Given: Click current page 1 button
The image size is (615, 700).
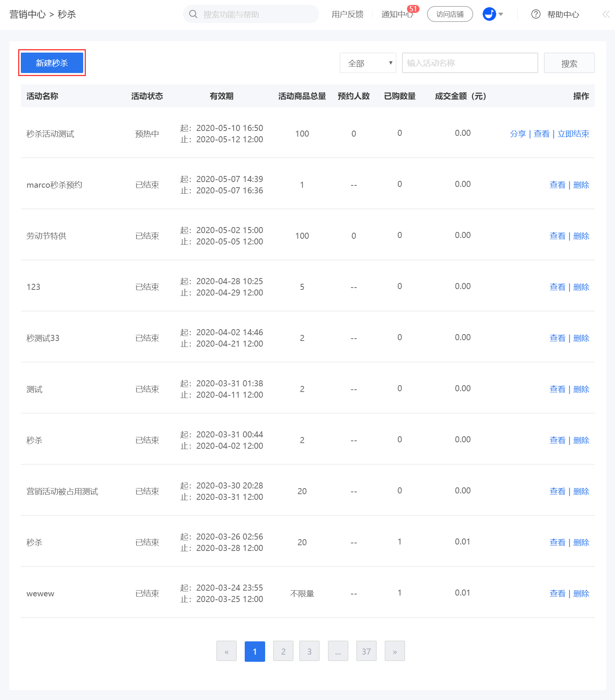Looking at the screenshot, I should (x=255, y=651).
